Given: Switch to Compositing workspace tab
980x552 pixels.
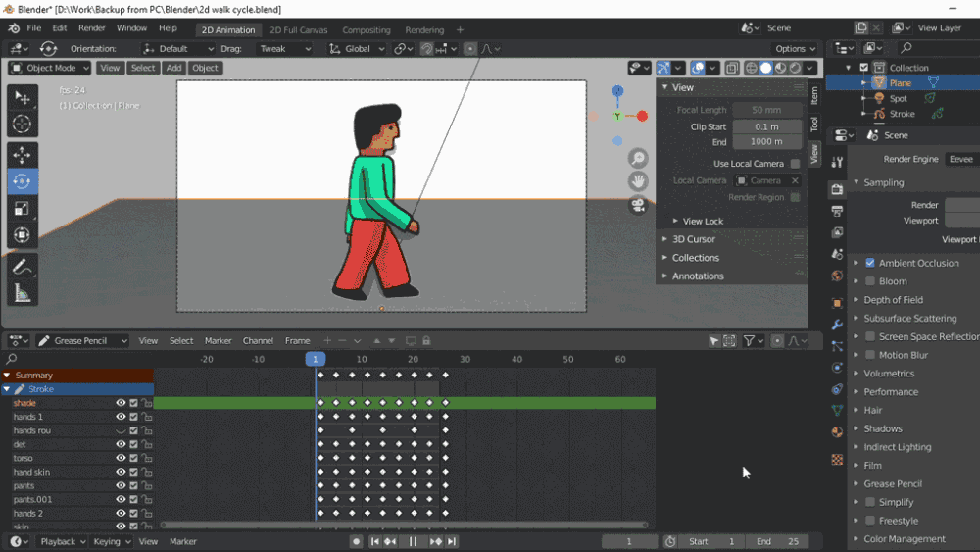Looking at the screenshot, I should coord(367,30).
